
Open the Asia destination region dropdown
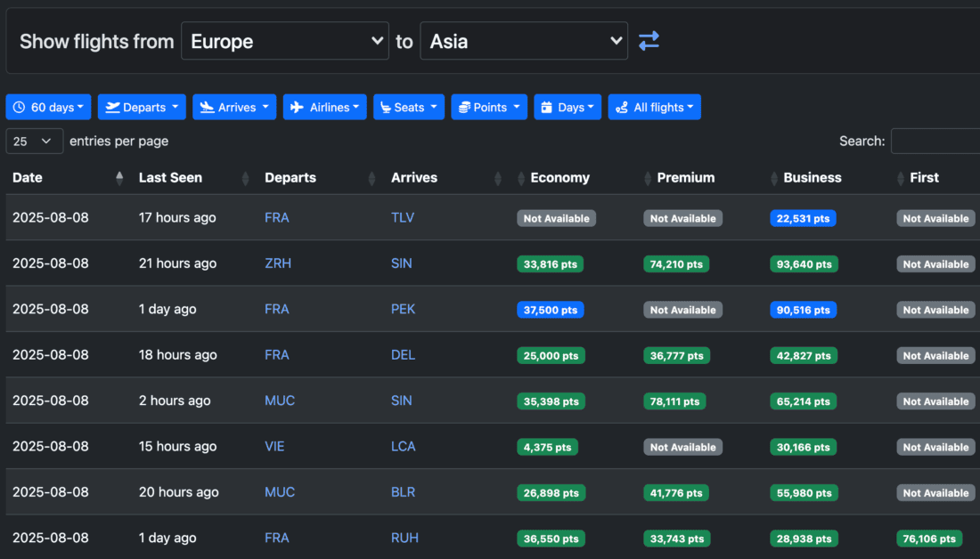pyautogui.click(x=524, y=41)
